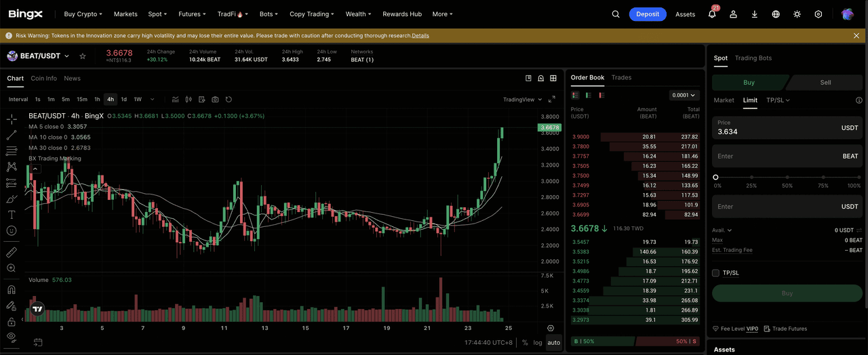Set amount slider to 50%
The image size is (868, 355).
[x=787, y=177]
